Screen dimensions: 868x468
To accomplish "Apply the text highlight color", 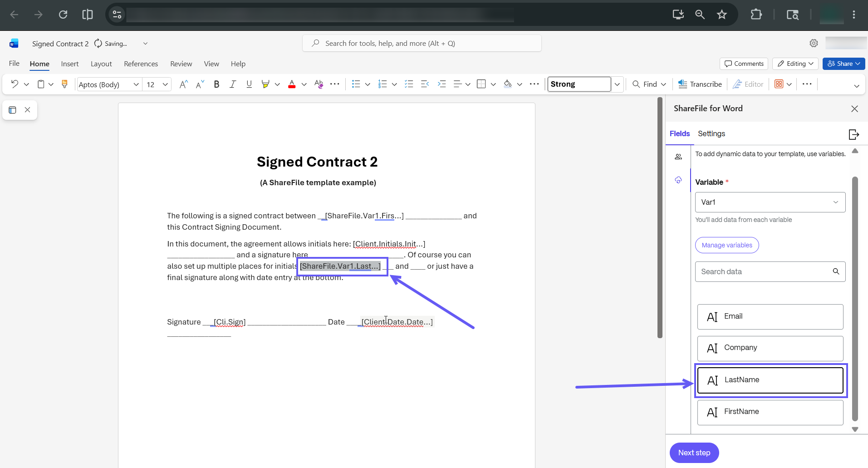I will tap(265, 84).
